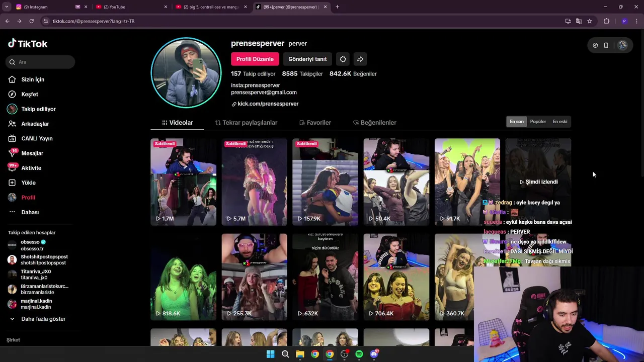This screenshot has height=362, width=644.
Task: Open TikTok home via the logo
Action: pyautogui.click(x=28, y=44)
